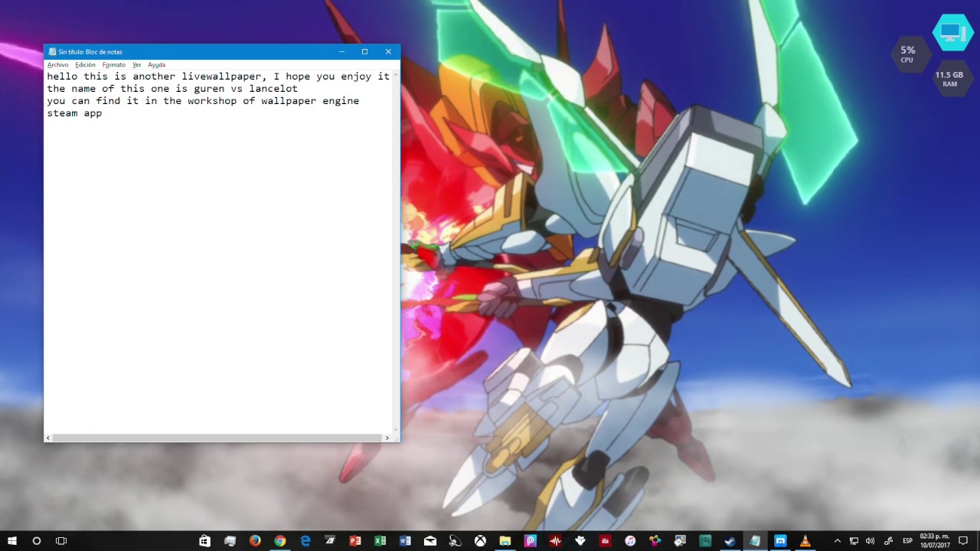Open the Archivo menu in Notepad

(57, 65)
